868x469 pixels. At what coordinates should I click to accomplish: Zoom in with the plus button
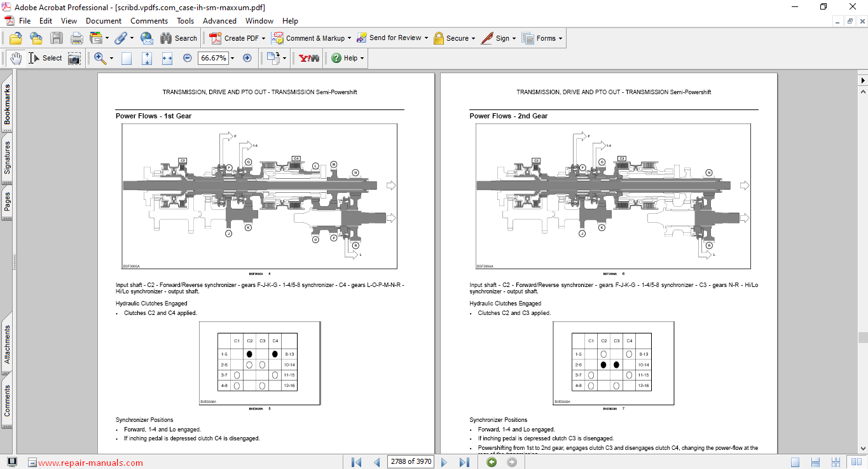[247, 58]
